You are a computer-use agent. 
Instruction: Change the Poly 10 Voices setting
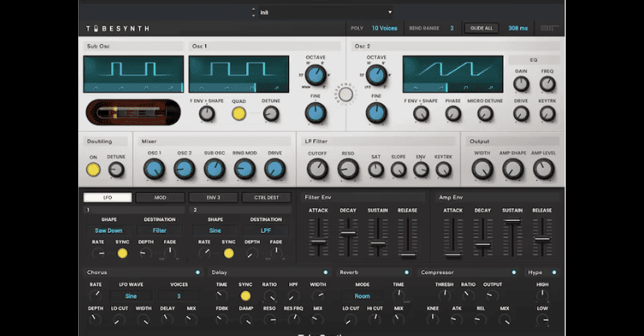point(385,28)
